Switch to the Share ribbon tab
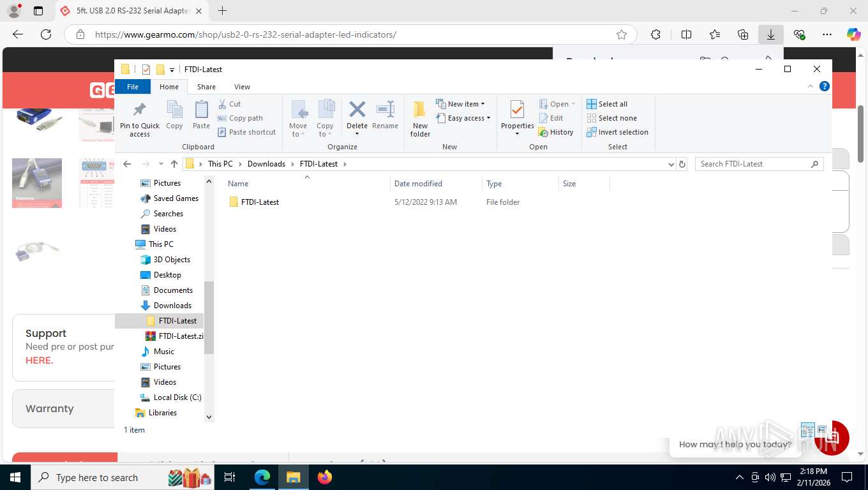Image resolution: width=868 pixels, height=490 pixels. [206, 87]
